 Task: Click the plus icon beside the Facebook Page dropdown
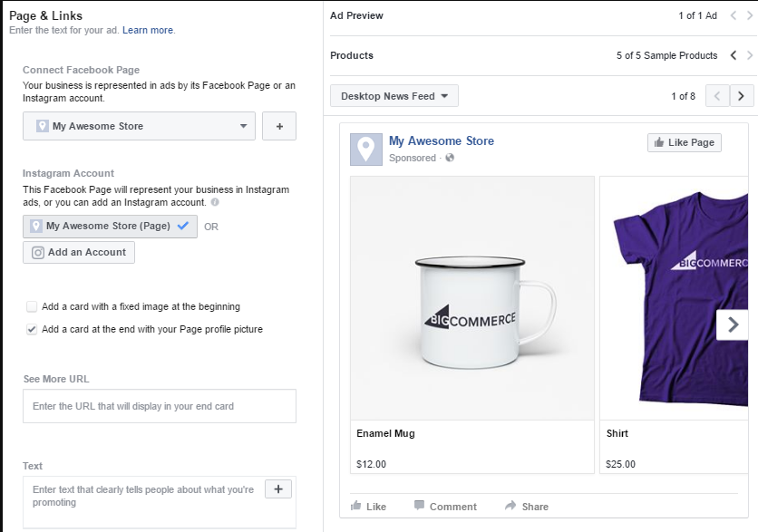click(x=279, y=126)
